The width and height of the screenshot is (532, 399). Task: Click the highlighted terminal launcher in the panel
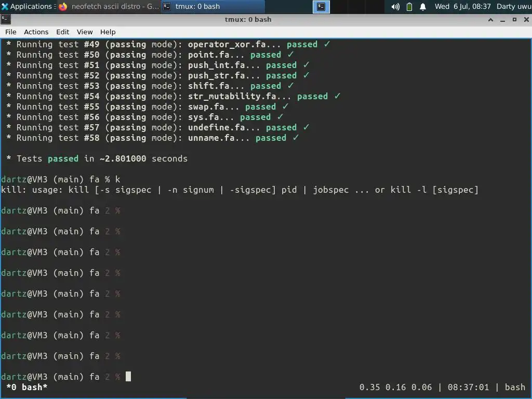point(321,7)
